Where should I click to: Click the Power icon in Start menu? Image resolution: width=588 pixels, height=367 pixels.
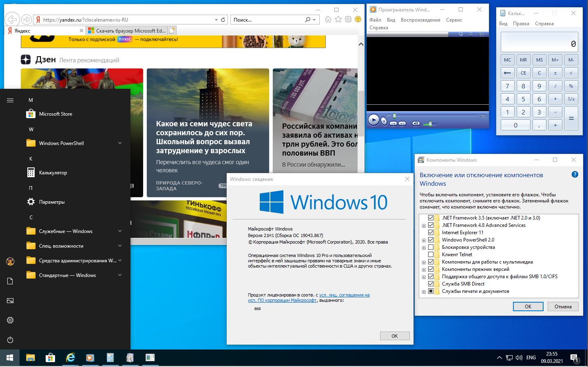pyautogui.click(x=10, y=340)
